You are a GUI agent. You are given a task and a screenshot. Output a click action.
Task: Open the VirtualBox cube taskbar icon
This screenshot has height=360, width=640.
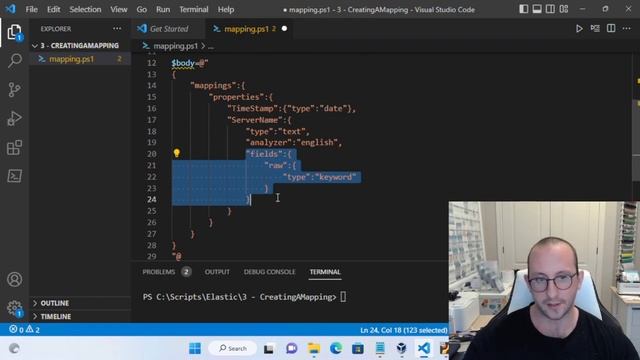(x=402, y=348)
